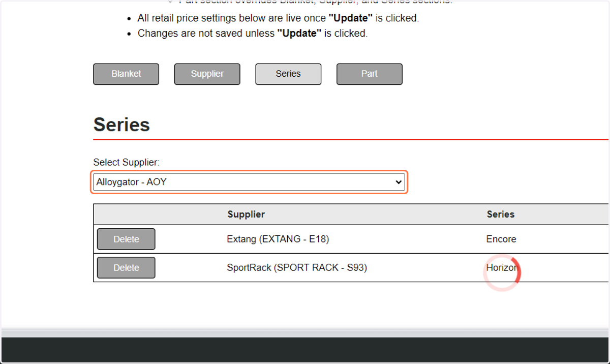This screenshot has height=364, width=610.
Task: Click the Encore series cell
Action: pyautogui.click(x=501, y=239)
